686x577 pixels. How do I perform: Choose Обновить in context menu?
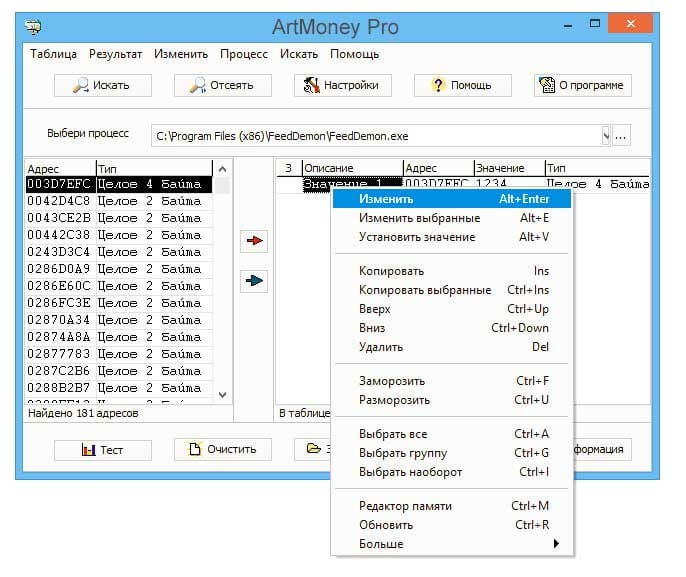452,525
